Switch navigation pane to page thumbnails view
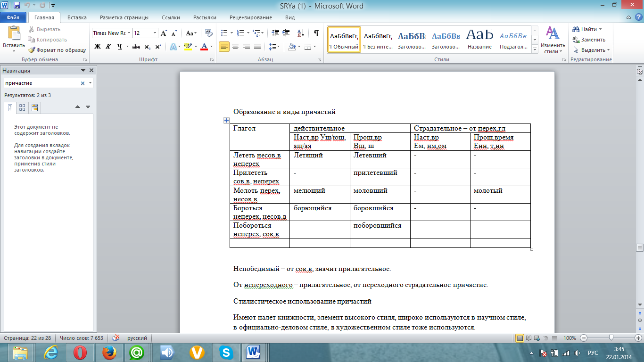The height and width of the screenshot is (362, 644). point(22,108)
